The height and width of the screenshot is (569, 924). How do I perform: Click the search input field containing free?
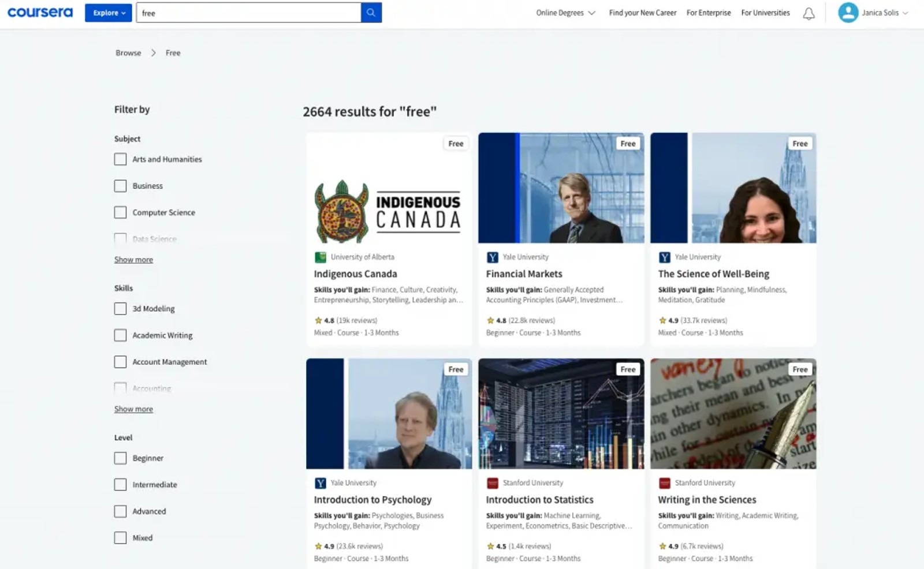point(249,13)
